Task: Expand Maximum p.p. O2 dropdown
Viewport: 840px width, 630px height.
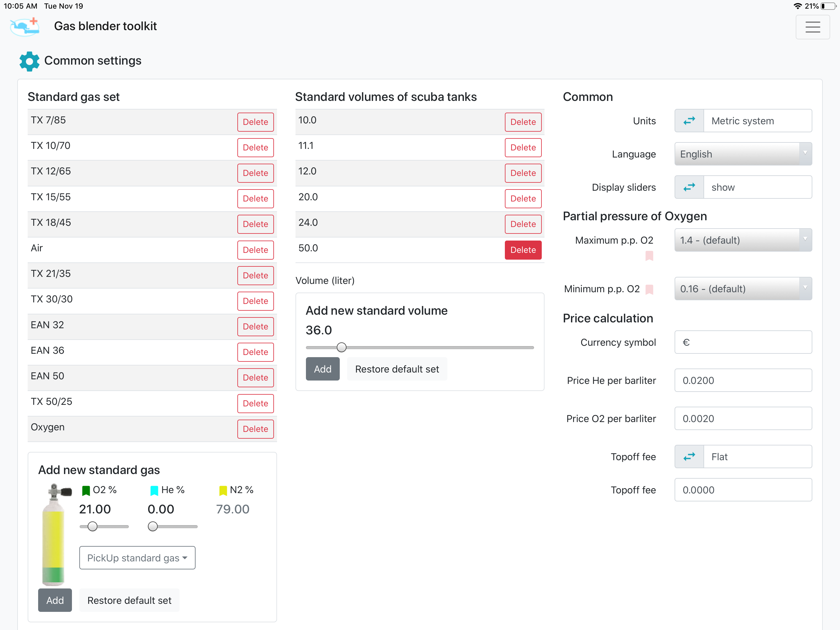Action: coord(743,240)
